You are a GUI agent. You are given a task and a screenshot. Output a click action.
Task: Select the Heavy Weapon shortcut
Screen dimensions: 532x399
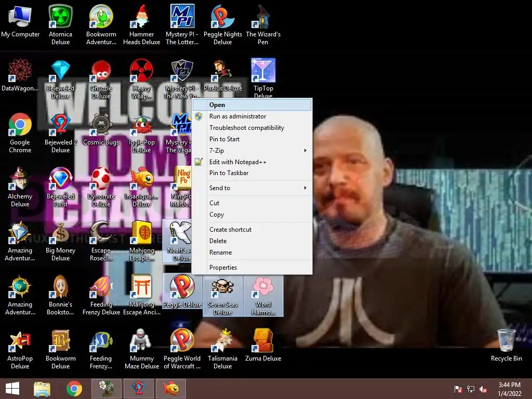[x=141, y=79]
